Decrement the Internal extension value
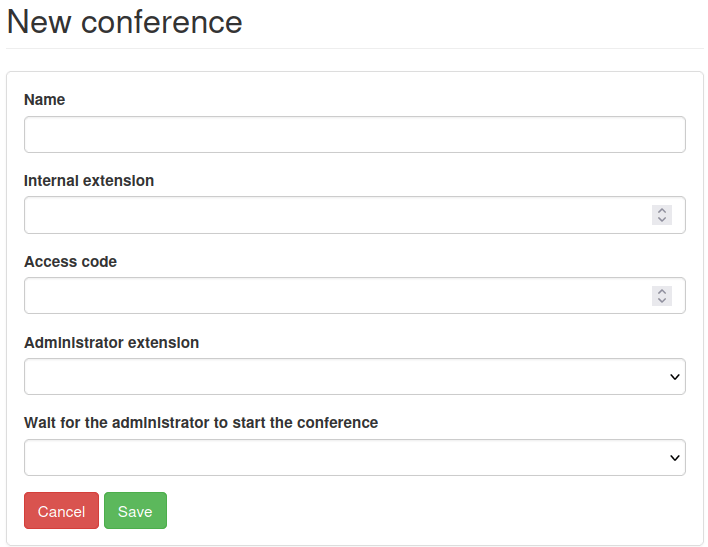 (x=662, y=220)
